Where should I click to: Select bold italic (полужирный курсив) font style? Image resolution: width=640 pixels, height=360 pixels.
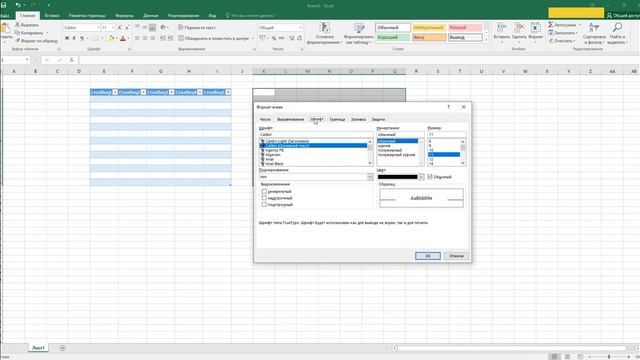[x=397, y=155]
